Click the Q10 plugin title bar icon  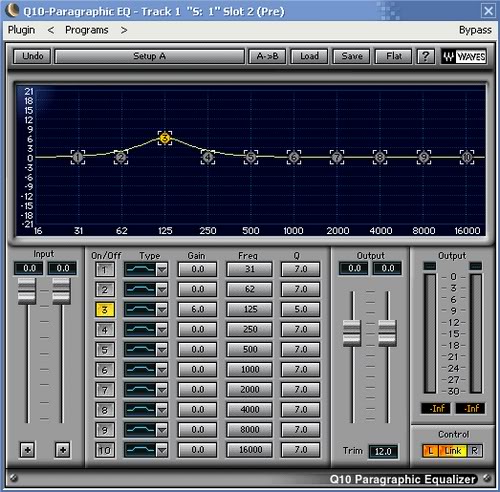(12, 11)
